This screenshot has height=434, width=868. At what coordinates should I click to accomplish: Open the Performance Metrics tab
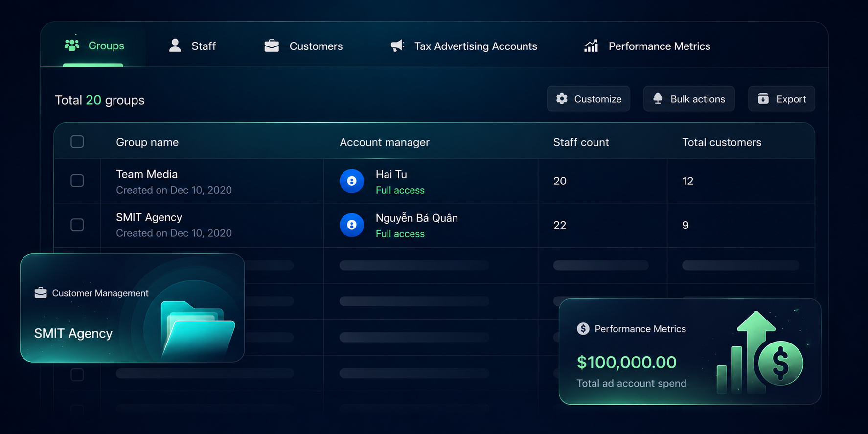647,46
